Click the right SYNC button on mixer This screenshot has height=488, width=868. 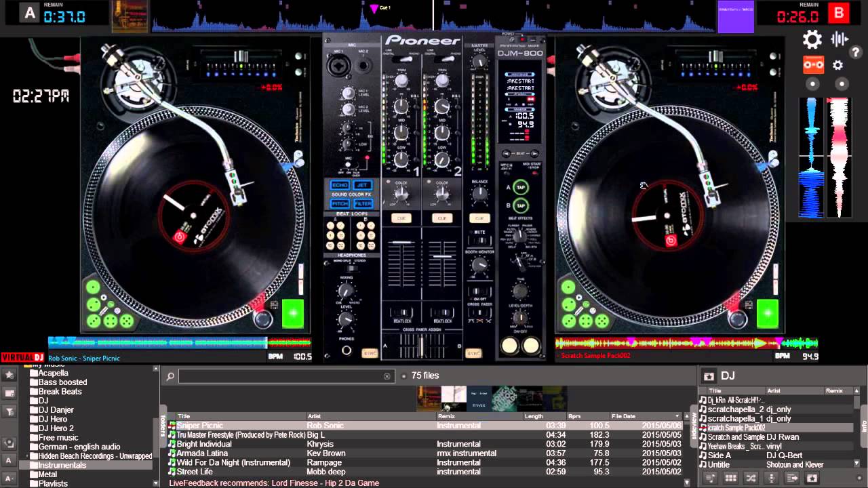(x=473, y=353)
